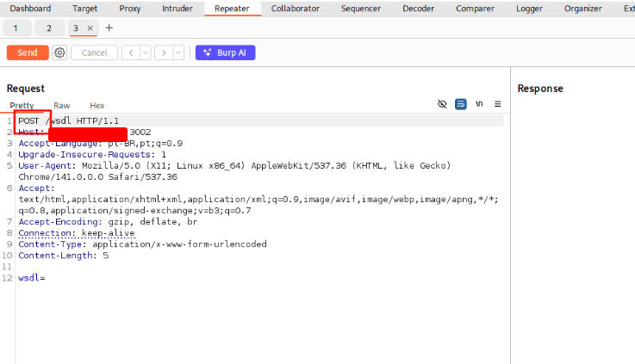Open the request editor hamburger menu
635x364 pixels.
497,104
